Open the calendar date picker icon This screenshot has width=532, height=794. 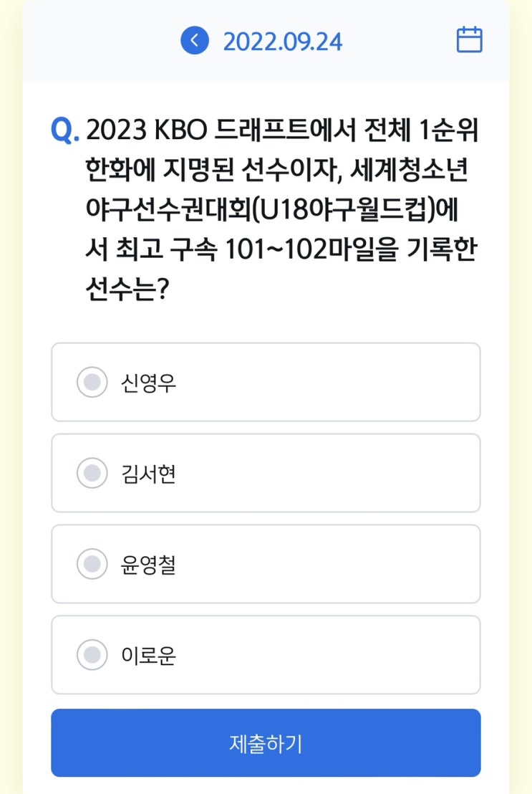[469, 40]
